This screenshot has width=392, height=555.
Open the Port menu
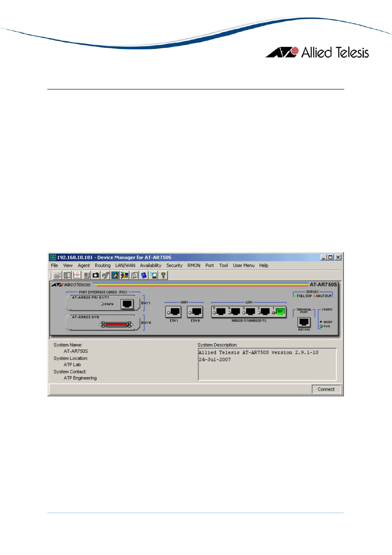tap(210, 266)
